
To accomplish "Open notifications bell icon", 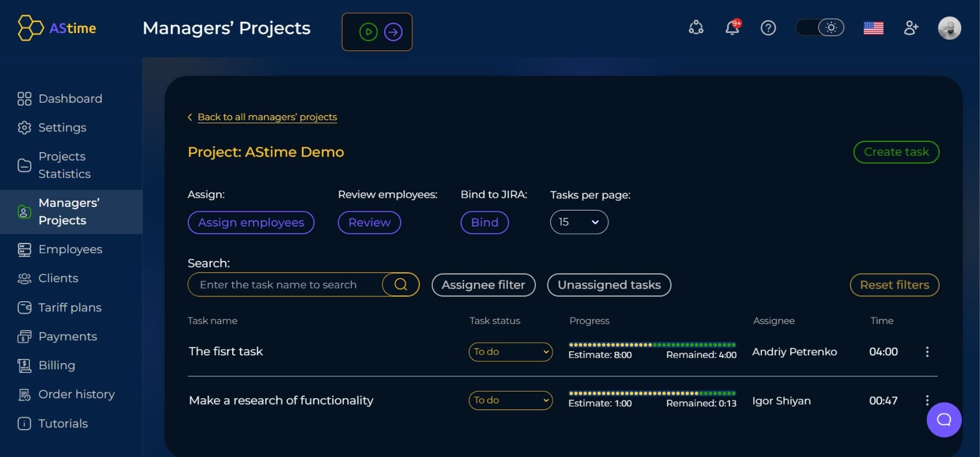I will (732, 28).
